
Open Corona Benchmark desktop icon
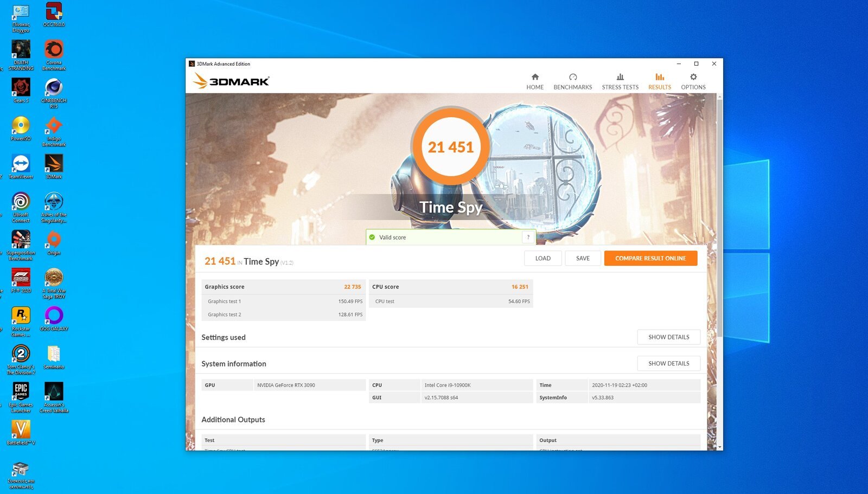coord(54,55)
